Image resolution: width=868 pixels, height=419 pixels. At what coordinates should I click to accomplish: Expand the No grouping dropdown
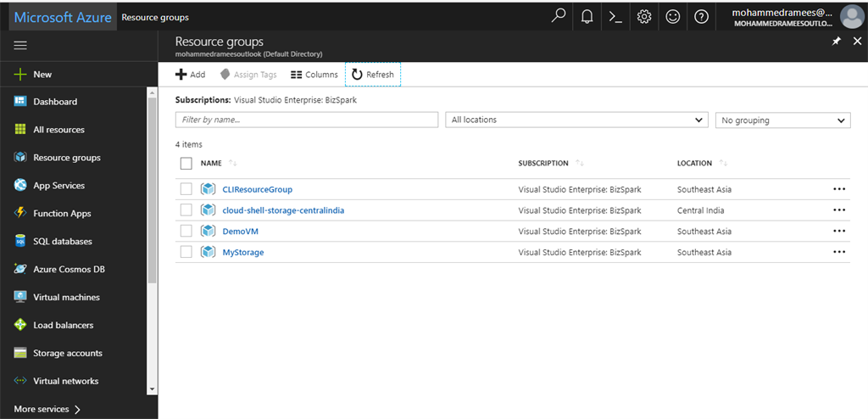click(782, 120)
